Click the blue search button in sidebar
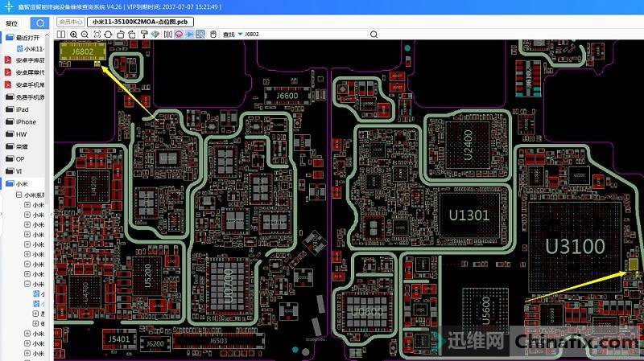This screenshot has height=361, width=644. 39,23
